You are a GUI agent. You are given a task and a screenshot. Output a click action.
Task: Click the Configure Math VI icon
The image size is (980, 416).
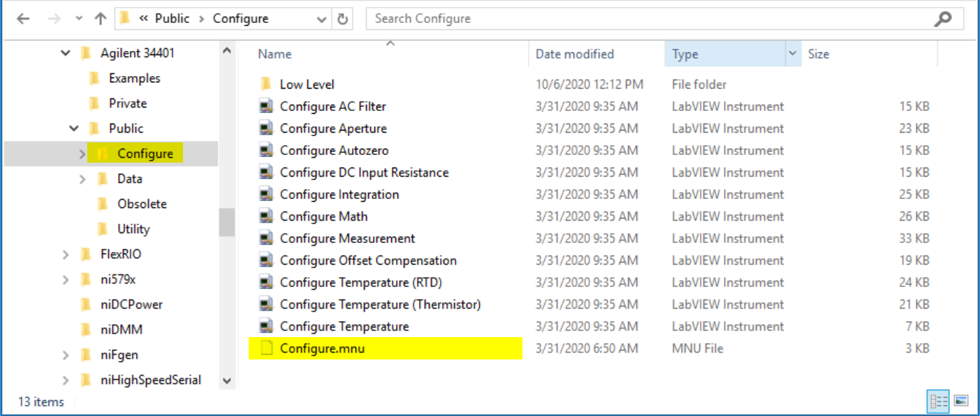click(x=266, y=216)
